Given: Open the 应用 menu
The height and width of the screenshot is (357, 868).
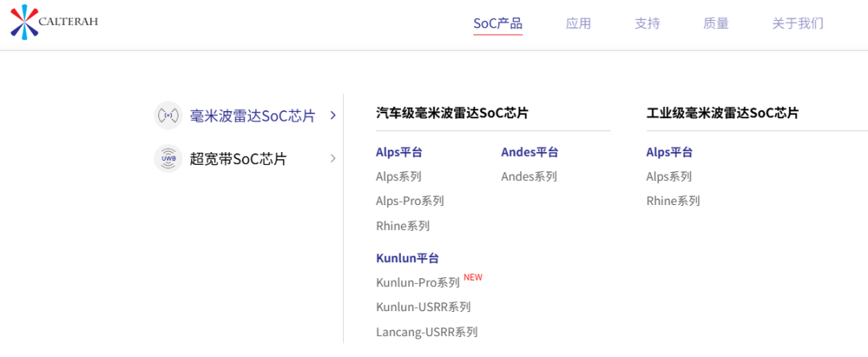Looking at the screenshot, I should (x=579, y=23).
